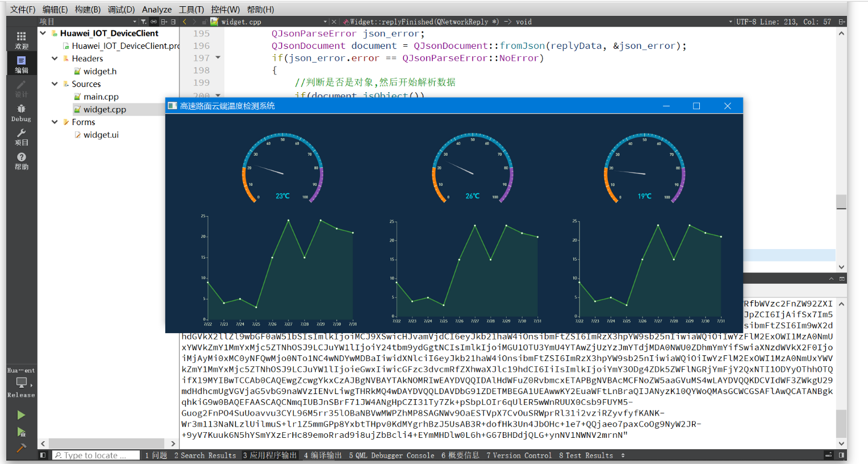Viewport: 868px width, 464px height.
Task: Show the 编译输出 pane
Action: point(323,455)
